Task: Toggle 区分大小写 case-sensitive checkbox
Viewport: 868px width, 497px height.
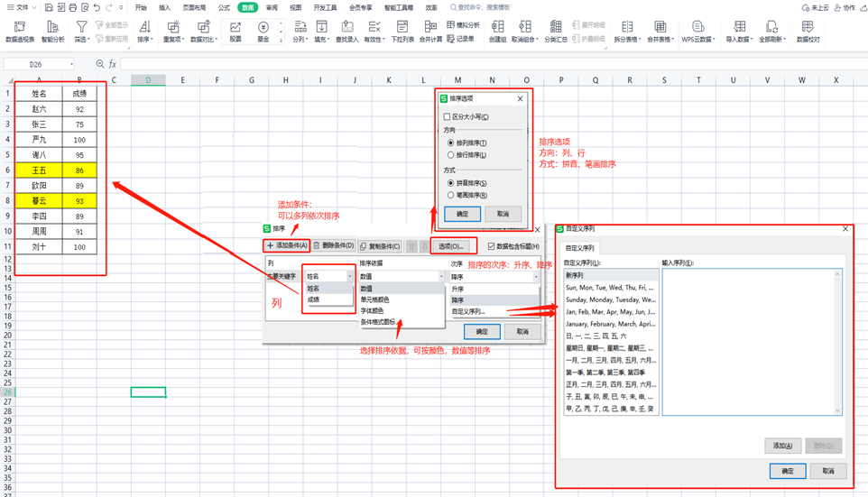Action: [x=447, y=116]
